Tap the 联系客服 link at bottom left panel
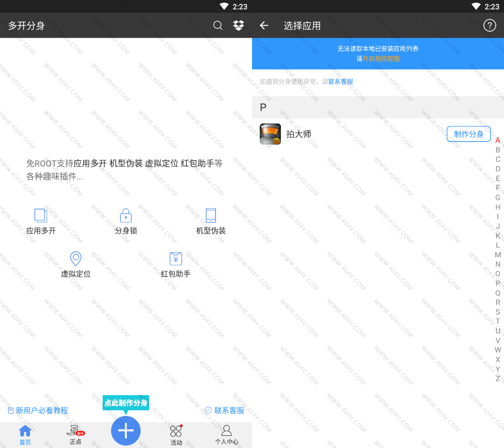This screenshot has width=504, height=448. [225, 410]
